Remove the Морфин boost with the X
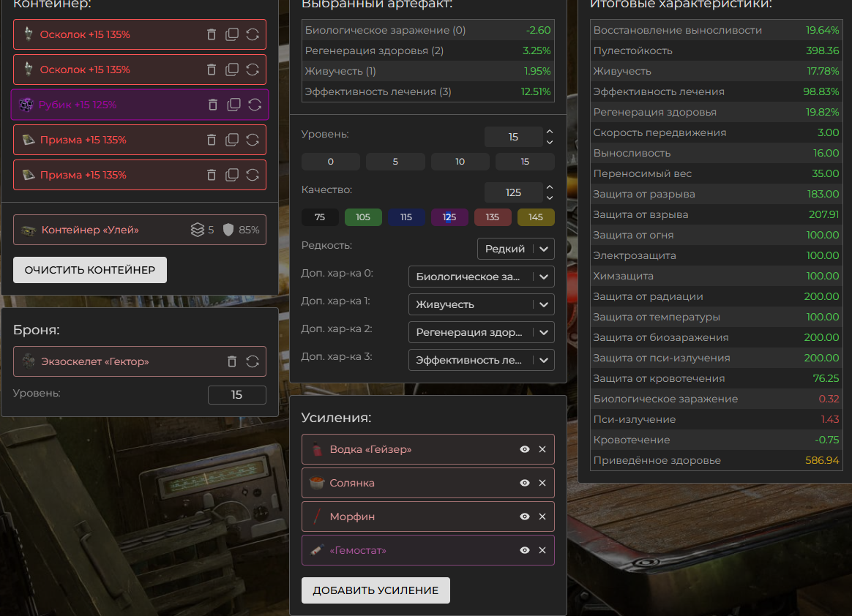Screen dimensions: 852x616 [542, 517]
